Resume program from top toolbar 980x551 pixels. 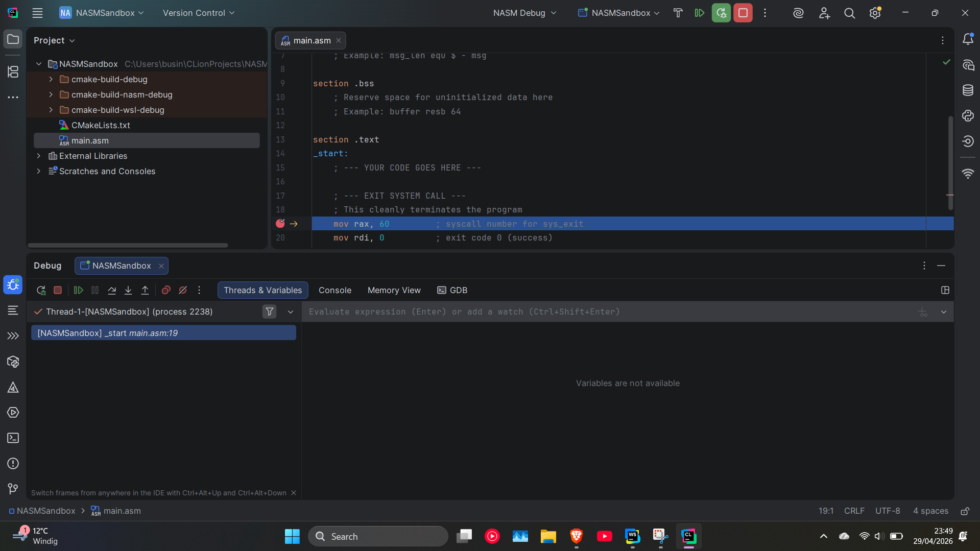(x=700, y=13)
